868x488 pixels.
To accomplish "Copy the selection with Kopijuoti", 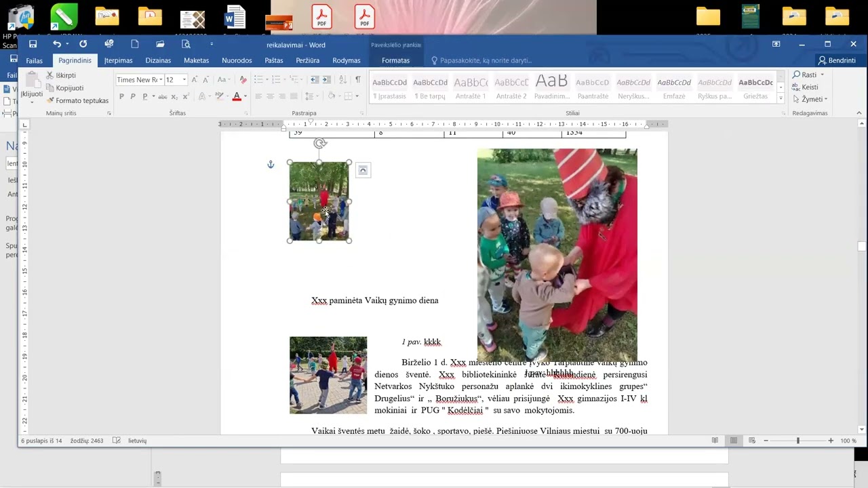I will click(x=64, y=87).
